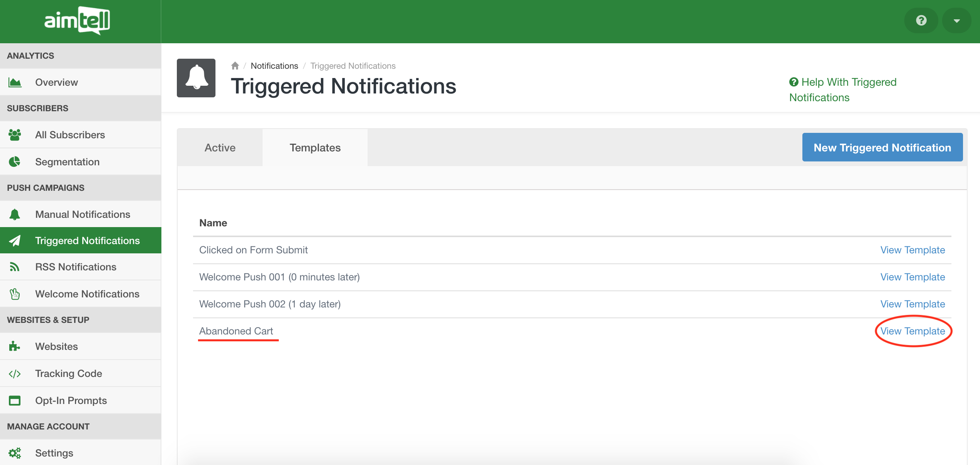Click the Websites puzzle piece icon
This screenshot has width=980, height=465.
(15, 346)
